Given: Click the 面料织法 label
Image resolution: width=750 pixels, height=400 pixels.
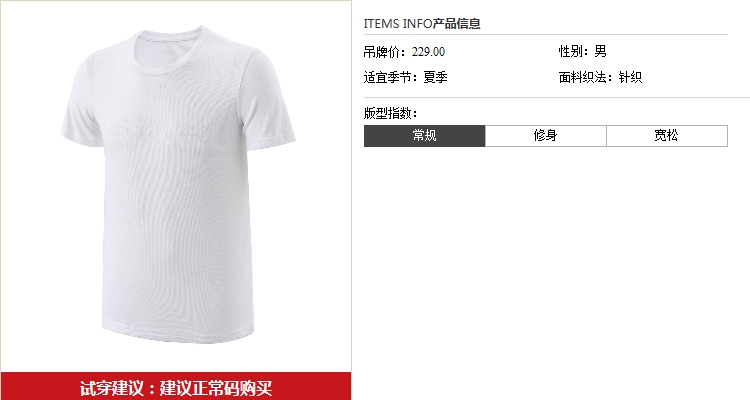Looking at the screenshot, I should (585, 77).
